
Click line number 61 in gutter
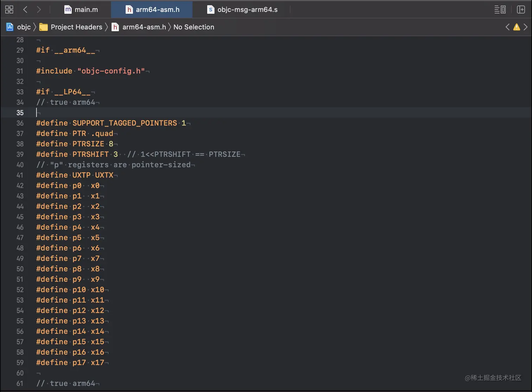(20, 384)
